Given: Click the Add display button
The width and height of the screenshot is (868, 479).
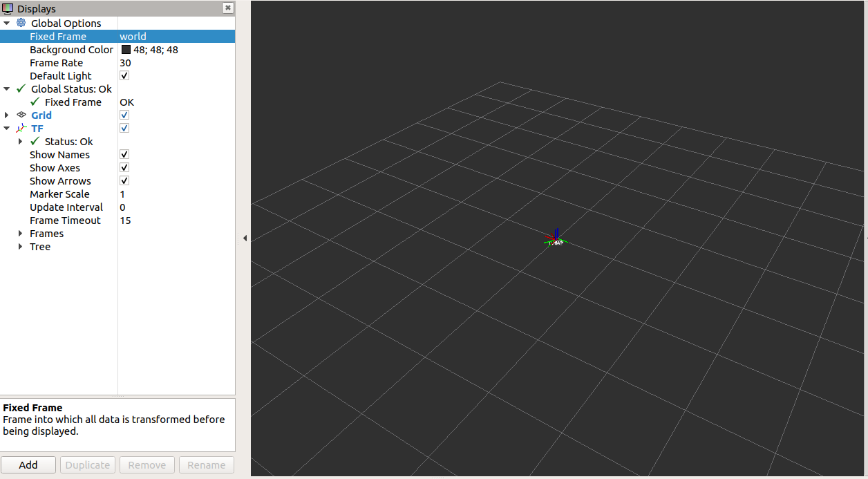Looking at the screenshot, I should point(28,464).
